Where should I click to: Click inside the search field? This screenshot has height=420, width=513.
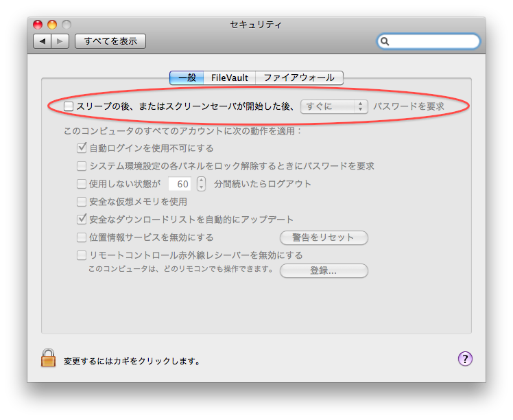click(x=428, y=42)
